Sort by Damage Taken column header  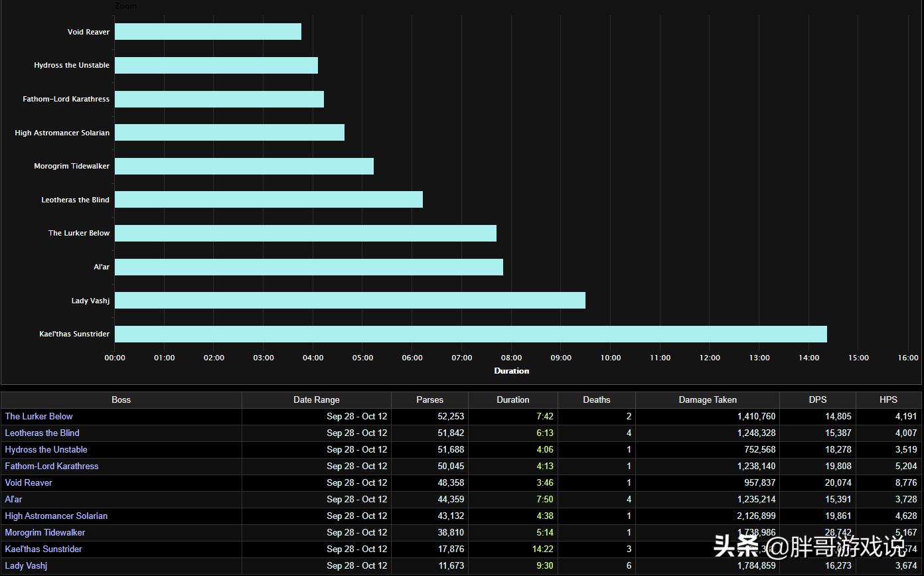click(707, 399)
